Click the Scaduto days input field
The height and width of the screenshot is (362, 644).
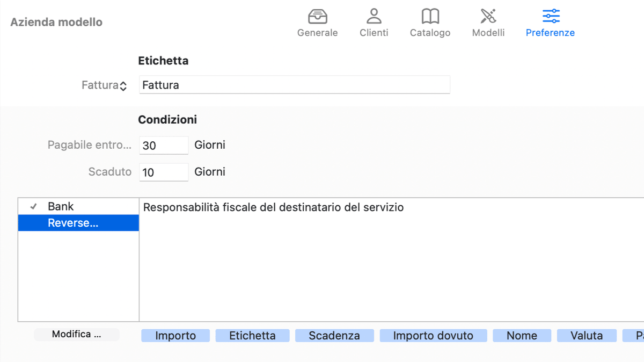(164, 172)
